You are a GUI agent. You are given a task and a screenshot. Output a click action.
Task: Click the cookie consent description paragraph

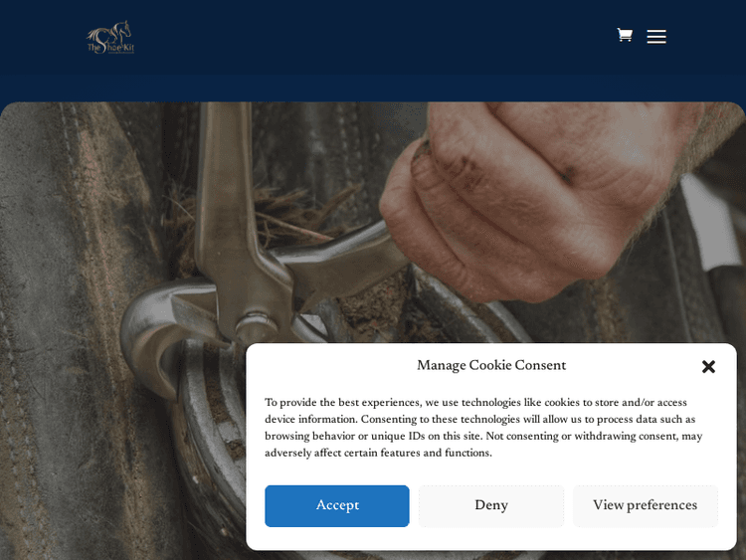point(483,428)
